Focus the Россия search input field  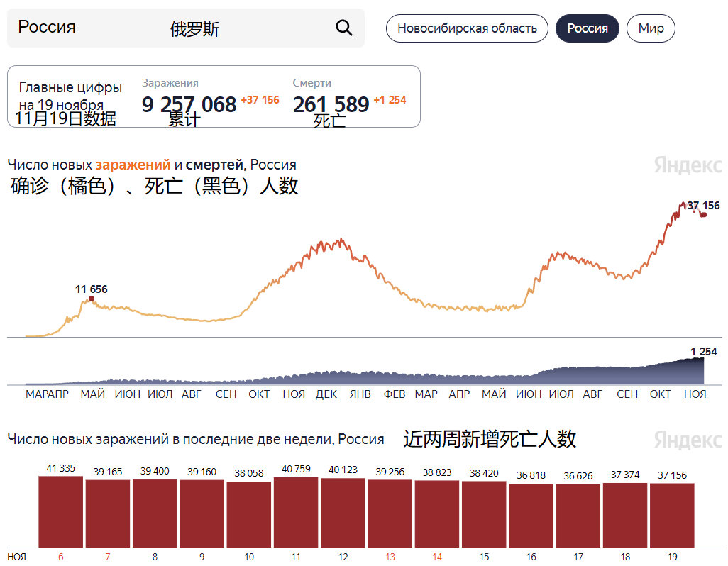[186, 28]
